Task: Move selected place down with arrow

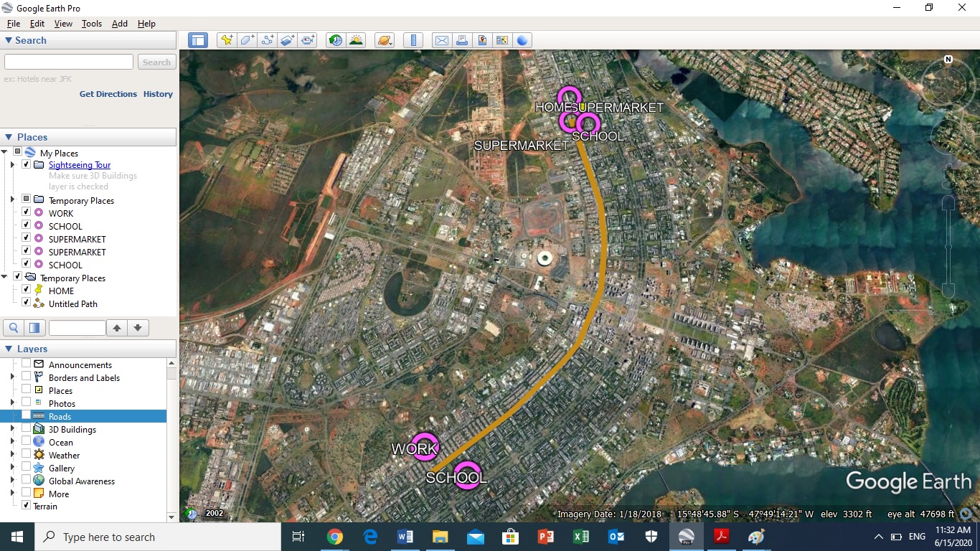Action: click(x=138, y=328)
